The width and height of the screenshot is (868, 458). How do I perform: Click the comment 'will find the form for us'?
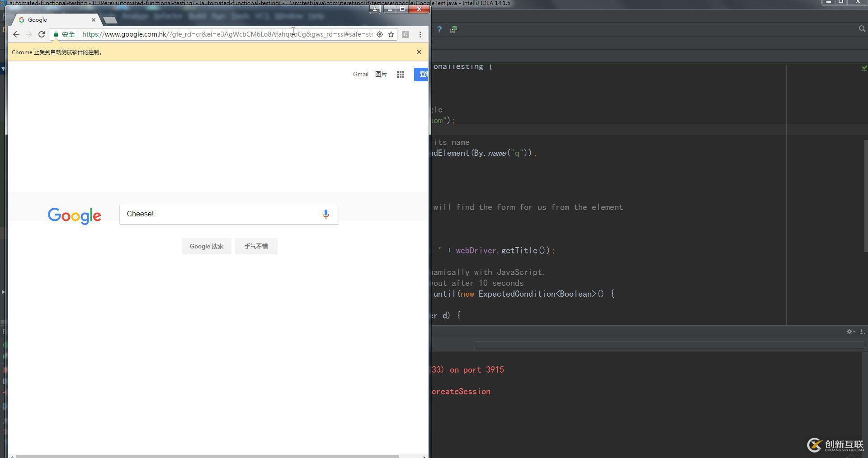pos(496,207)
